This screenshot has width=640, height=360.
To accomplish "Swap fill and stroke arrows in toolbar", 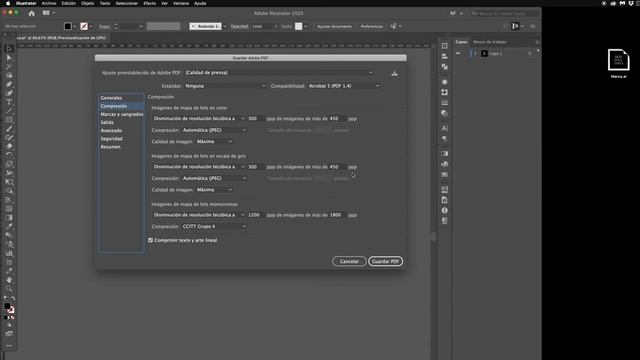I will tap(13, 298).
